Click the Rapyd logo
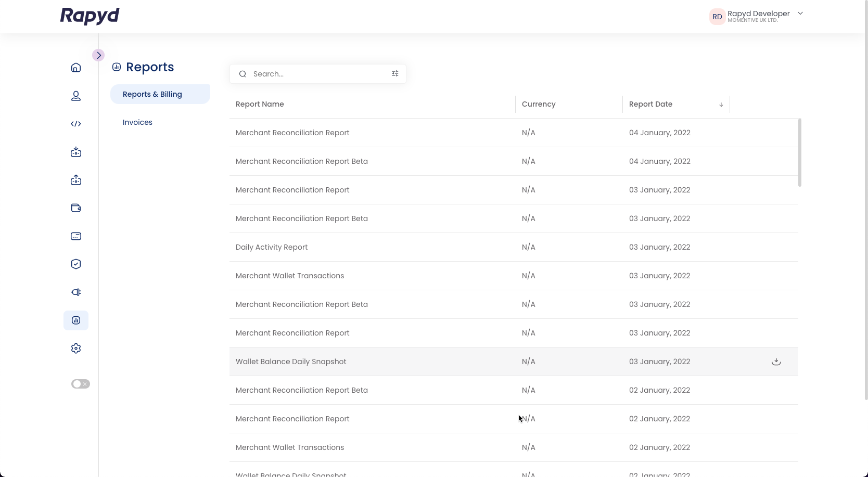868x477 pixels. (90, 16)
